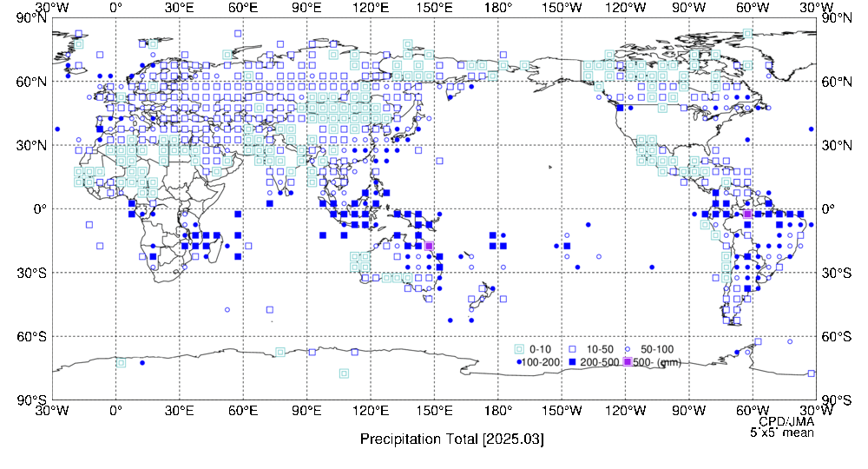Click the 60°S label on the left axis
The width and height of the screenshot is (868, 469).
(x=31, y=337)
